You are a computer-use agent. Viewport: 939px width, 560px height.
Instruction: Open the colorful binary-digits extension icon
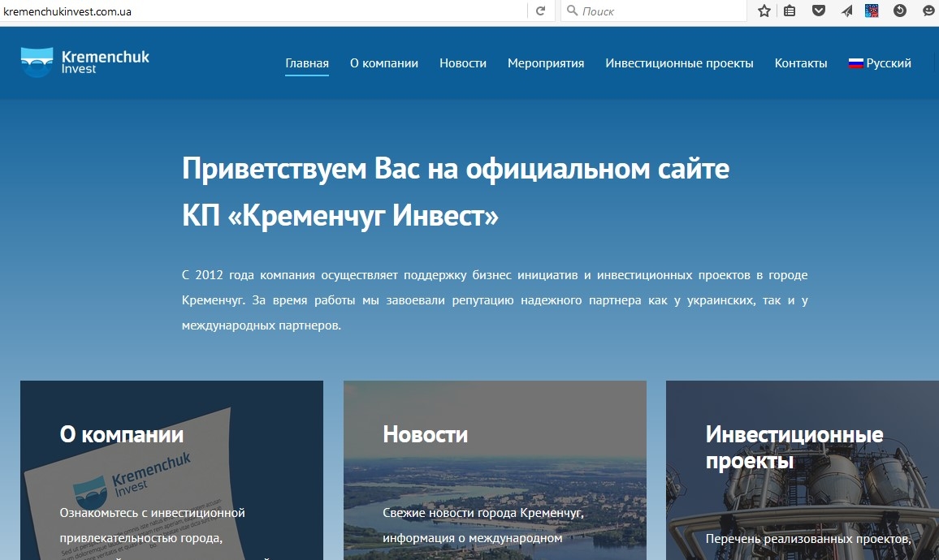(872, 11)
